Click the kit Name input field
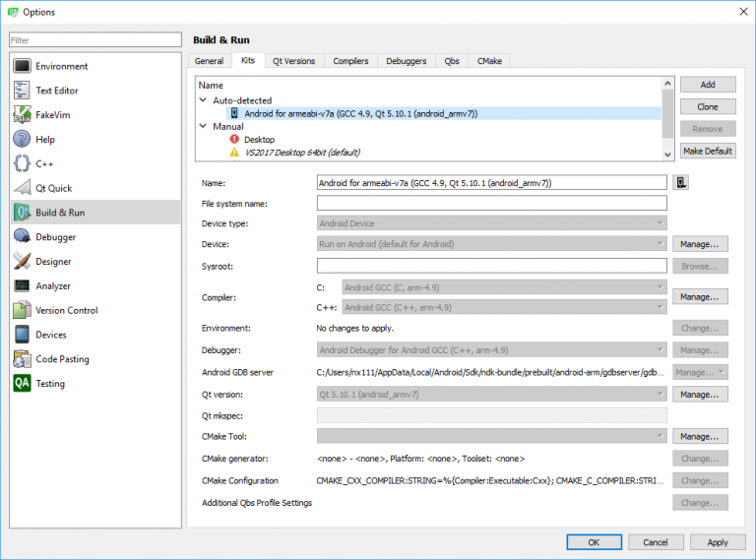 (492, 183)
